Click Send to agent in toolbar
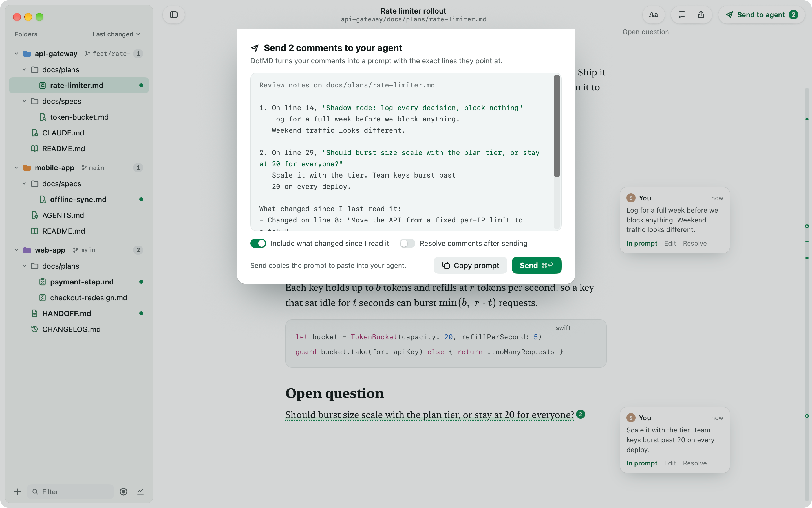The height and width of the screenshot is (508, 812). [x=761, y=15]
